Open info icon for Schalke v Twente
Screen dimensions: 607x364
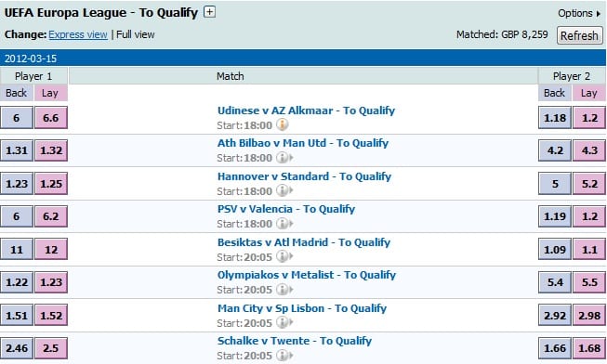tap(284, 355)
